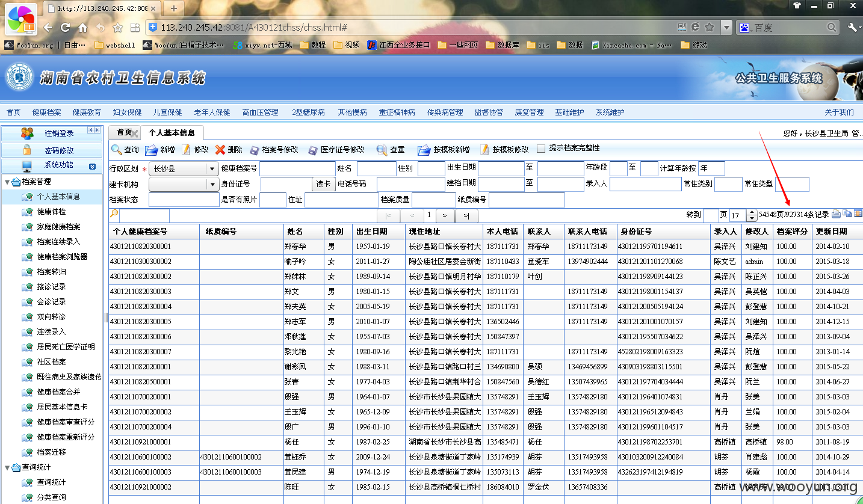Viewport: 863px width, 504px height.
Task: Click the browser back arrow
Action: click(x=48, y=28)
